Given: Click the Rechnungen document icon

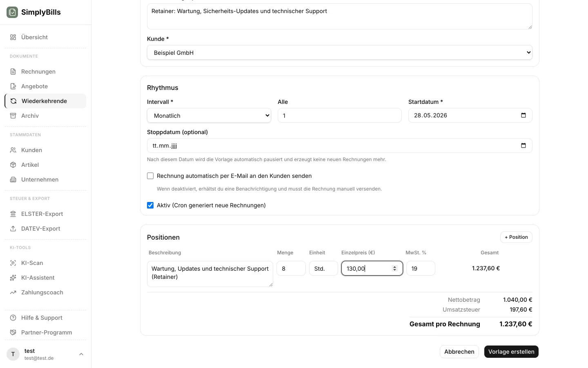Looking at the screenshot, I should point(13,72).
